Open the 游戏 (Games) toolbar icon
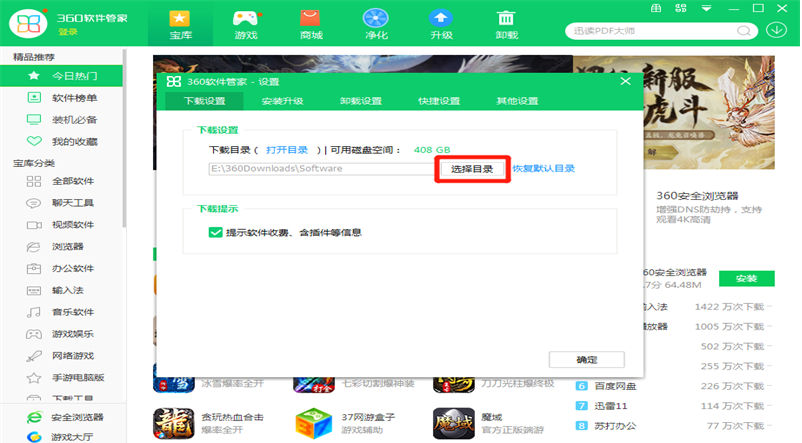 coord(245,19)
